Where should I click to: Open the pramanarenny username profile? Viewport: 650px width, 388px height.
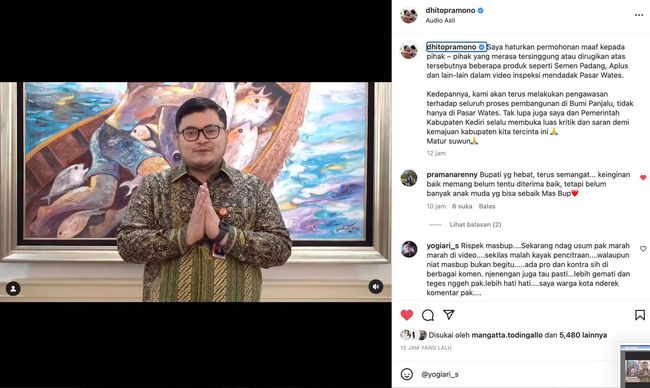pyautogui.click(x=452, y=175)
